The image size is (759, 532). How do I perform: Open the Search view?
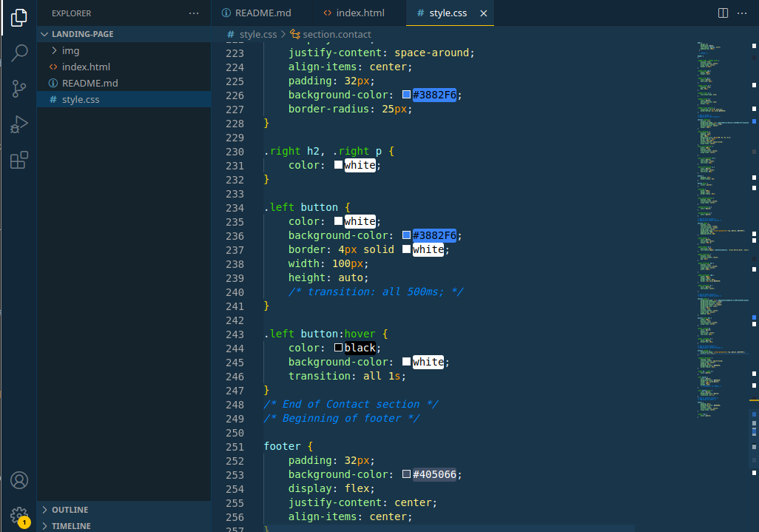(19, 53)
